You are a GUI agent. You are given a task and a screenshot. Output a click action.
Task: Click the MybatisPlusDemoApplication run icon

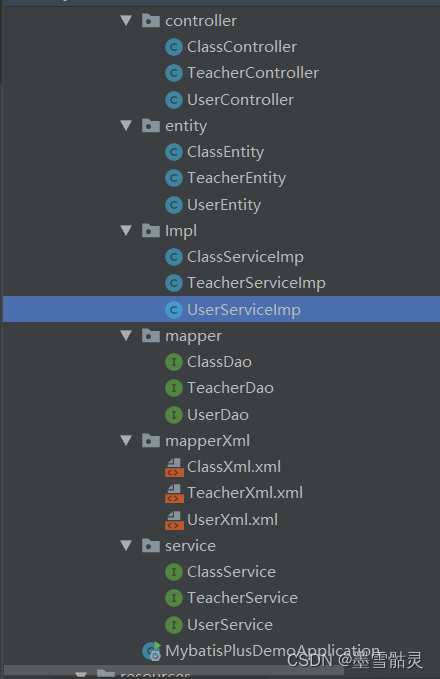point(152,651)
